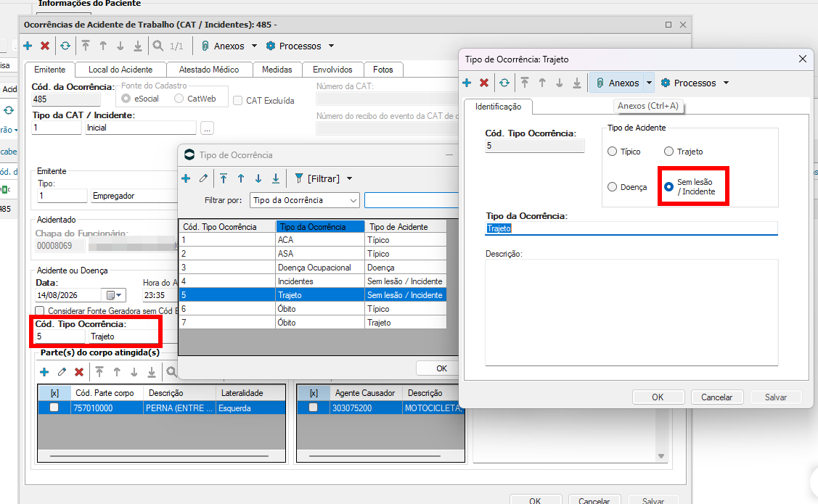Open the Fotos tab

click(383, 70)
